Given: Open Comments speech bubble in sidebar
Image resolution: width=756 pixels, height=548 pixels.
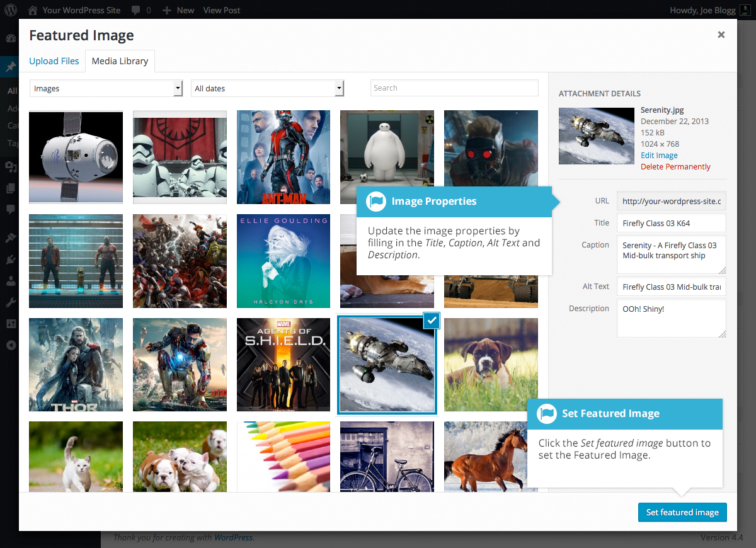Looking at the screenshot, I should tap(11, 210).
